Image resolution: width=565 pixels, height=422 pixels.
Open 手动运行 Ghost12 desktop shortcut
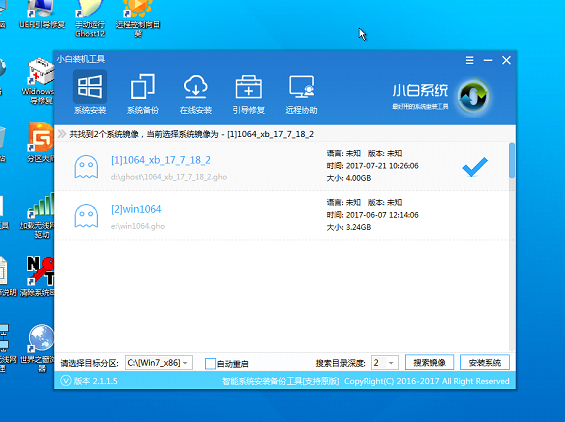pos(90,19)
